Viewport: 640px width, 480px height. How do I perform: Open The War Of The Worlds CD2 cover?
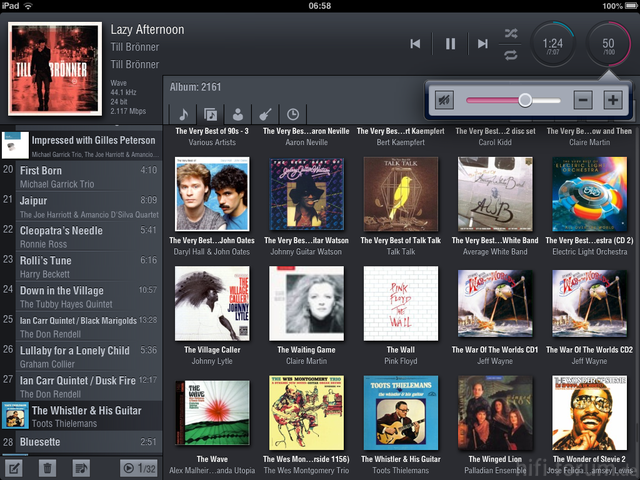(590, 303)
